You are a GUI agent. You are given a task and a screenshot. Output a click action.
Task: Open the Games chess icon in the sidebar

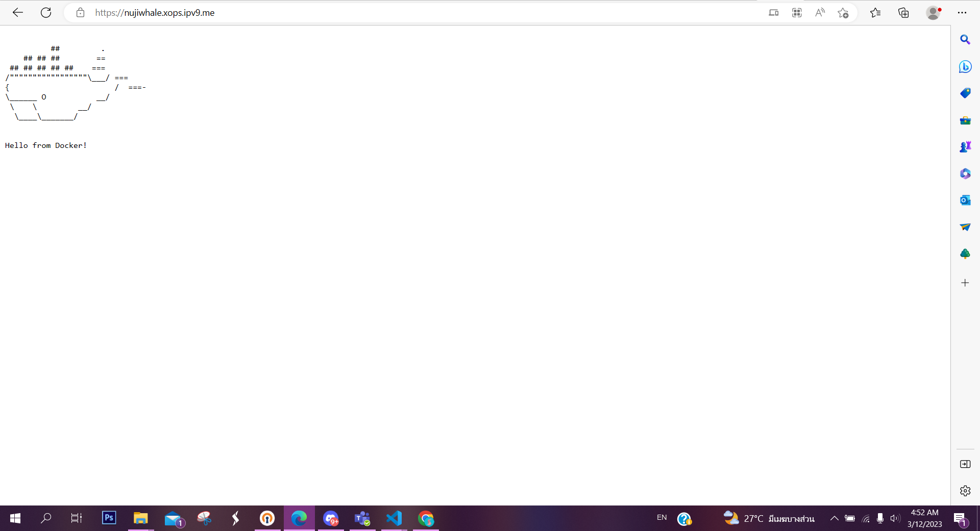(x=965, y=147)
